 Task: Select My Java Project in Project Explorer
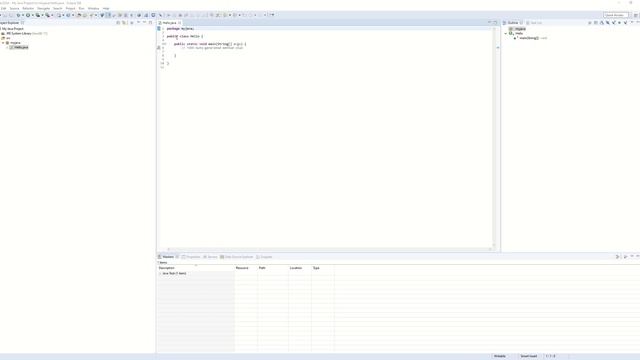tap(13, 29)
